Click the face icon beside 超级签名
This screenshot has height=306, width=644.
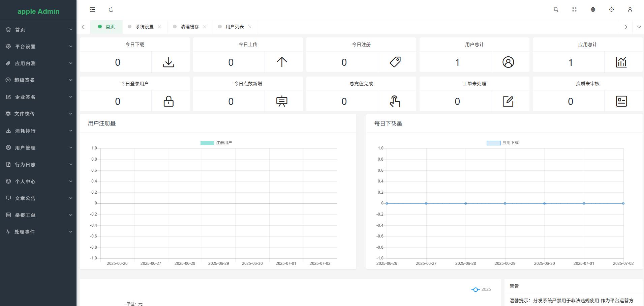tap(8, 80)
